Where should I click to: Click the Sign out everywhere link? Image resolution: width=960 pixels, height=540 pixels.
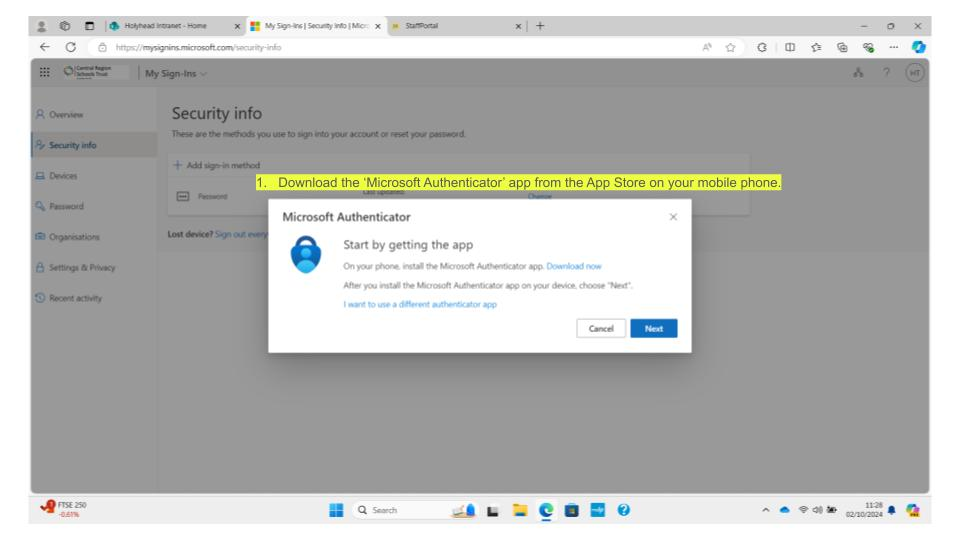[x=241, y=234]
